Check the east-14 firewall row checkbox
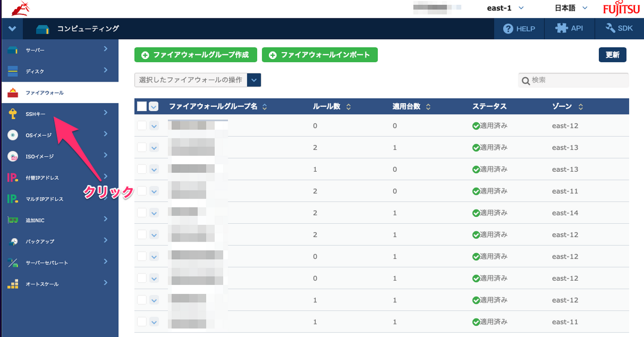This screenshot has height=337, width=644. tap(142, 213)
